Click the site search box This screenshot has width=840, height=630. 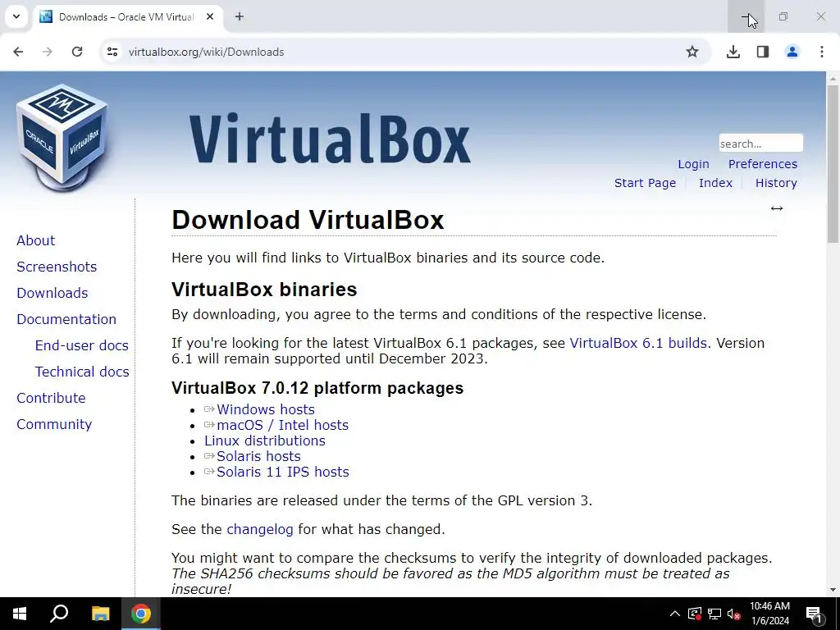click(760, 143)
